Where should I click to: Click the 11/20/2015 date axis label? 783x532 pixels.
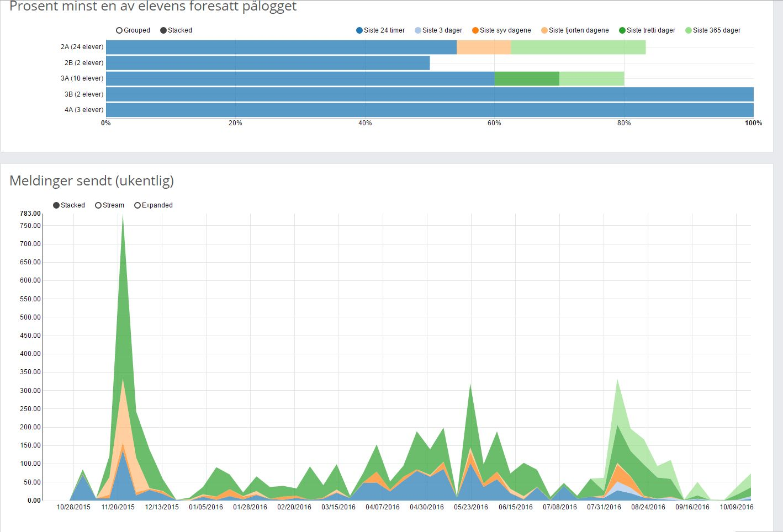coord(118,507)
